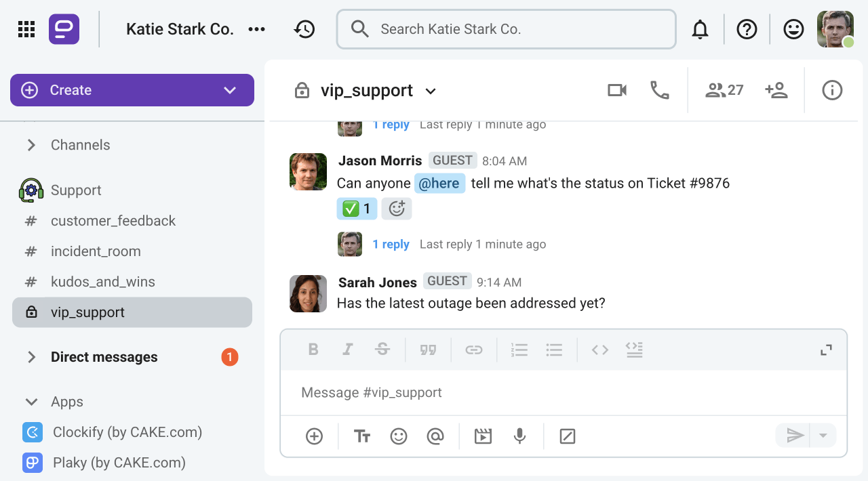Open the channel member list showing 27
This screenshot has height=481, width=868.
(x=723, y=89)
